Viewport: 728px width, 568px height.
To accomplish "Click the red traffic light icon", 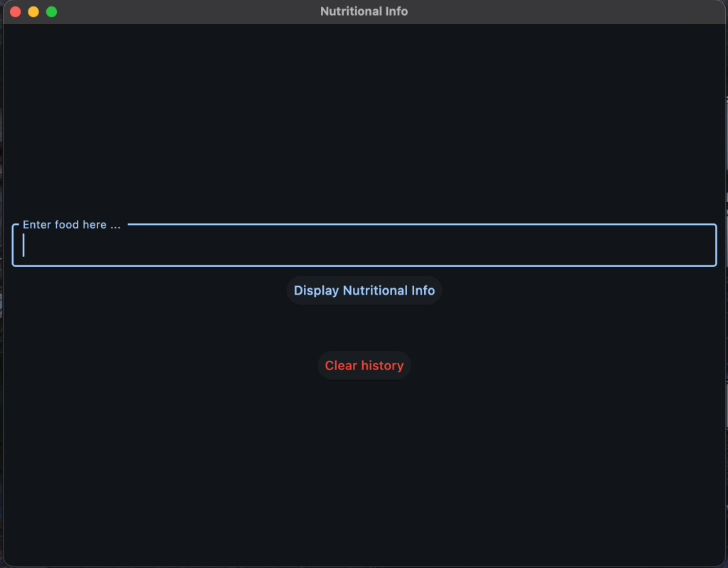I will tap(15, 11).
